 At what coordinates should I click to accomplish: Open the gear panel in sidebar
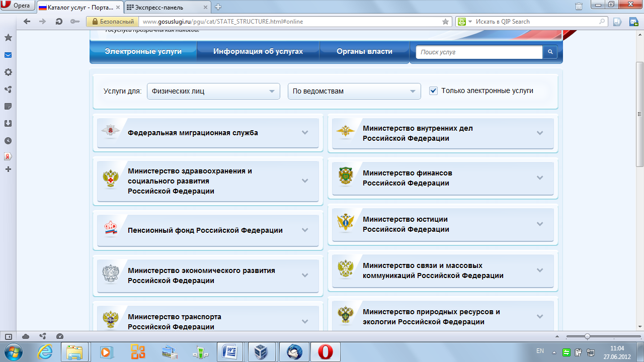point(8,72)
